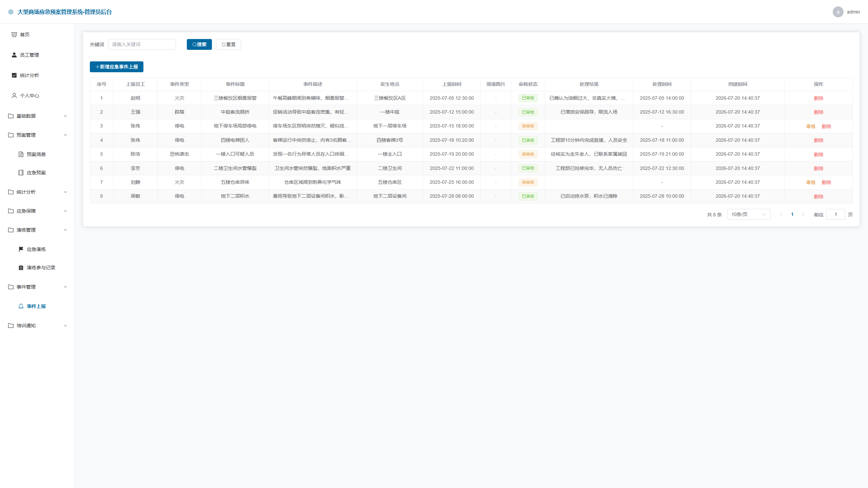Select the 应急演练 submenu item
Screen dimensions: 868x488
point(37,249)
